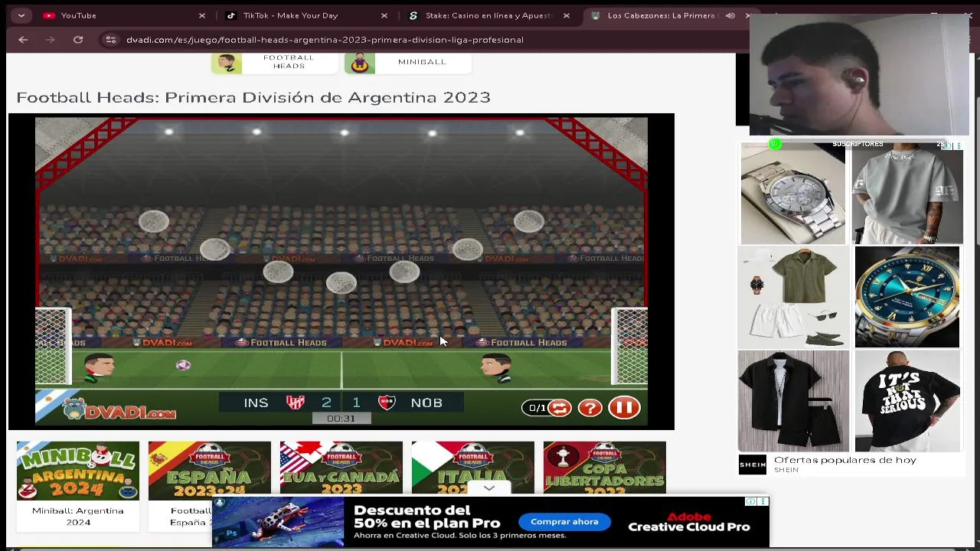980x551 pixels.
Task: Click Comprar ahora in Adobe ad
Action: click(564, 522)
